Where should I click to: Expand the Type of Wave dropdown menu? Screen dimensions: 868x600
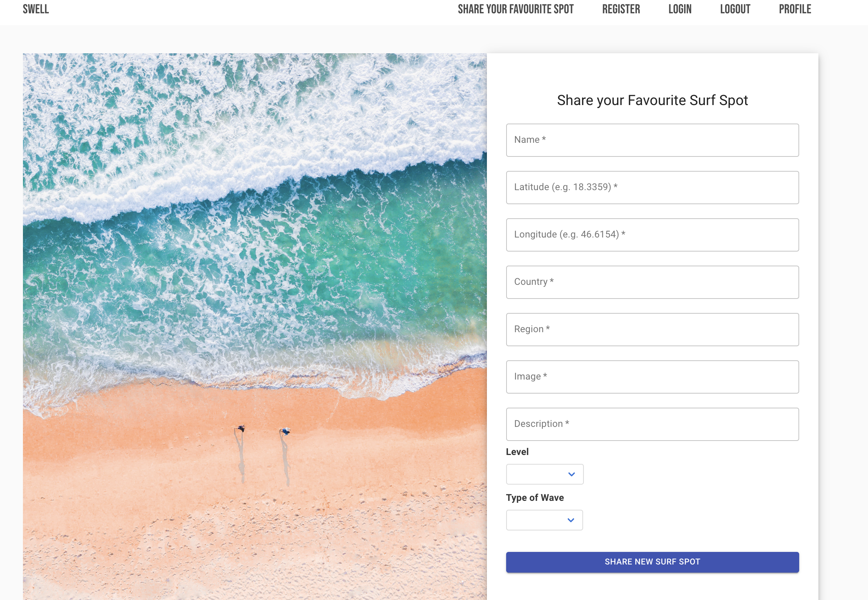pos(544,520)
